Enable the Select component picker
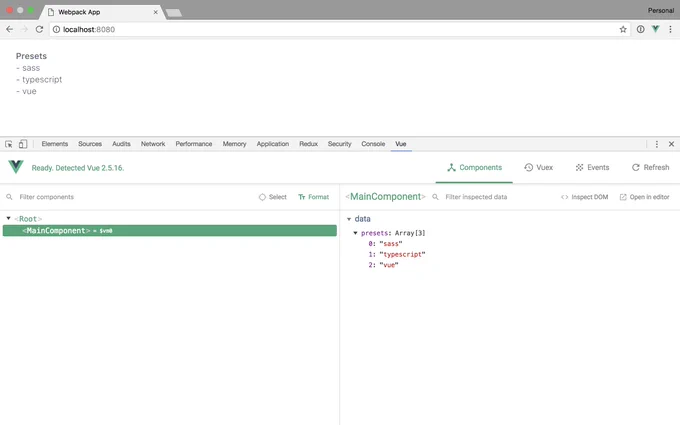 273,197
